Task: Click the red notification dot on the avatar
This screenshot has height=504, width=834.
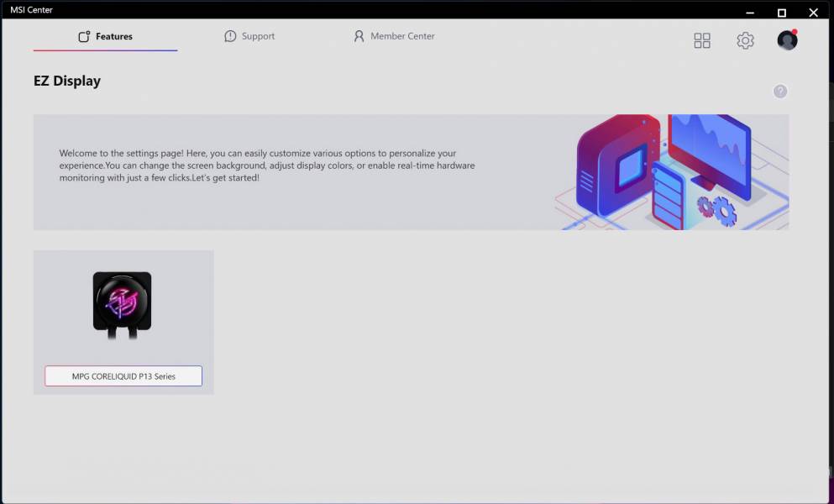Action: tap(795, 32)
